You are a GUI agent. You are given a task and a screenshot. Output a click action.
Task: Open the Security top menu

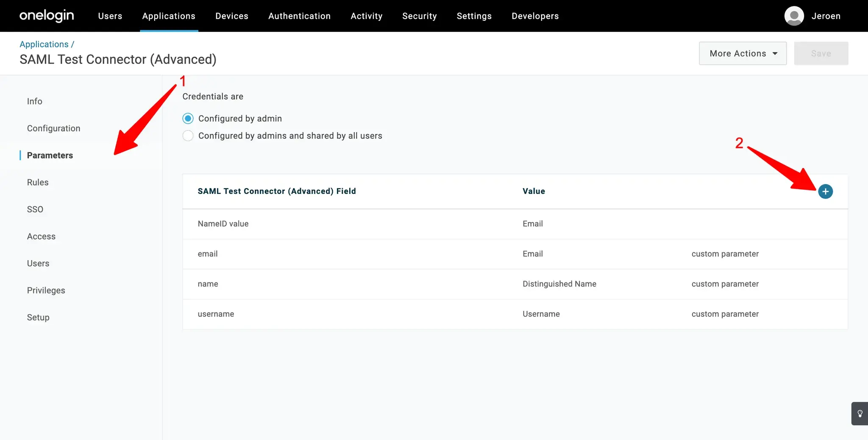420,16
